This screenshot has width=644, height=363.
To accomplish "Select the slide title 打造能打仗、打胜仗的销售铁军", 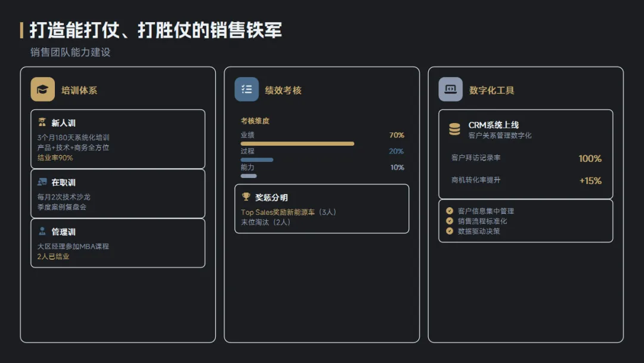I will 156,30.
